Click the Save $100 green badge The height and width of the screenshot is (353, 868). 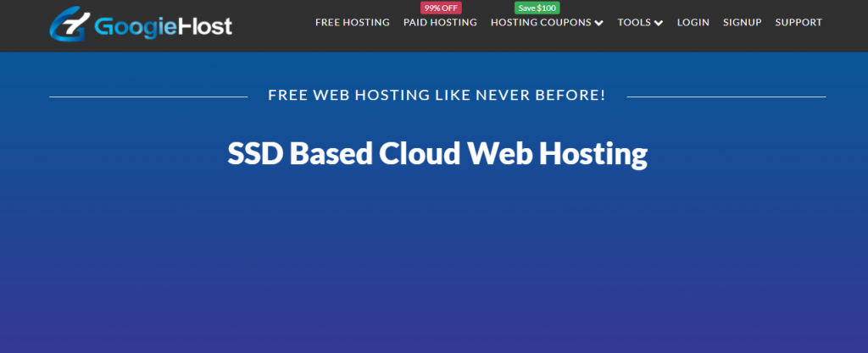[537, 8]
